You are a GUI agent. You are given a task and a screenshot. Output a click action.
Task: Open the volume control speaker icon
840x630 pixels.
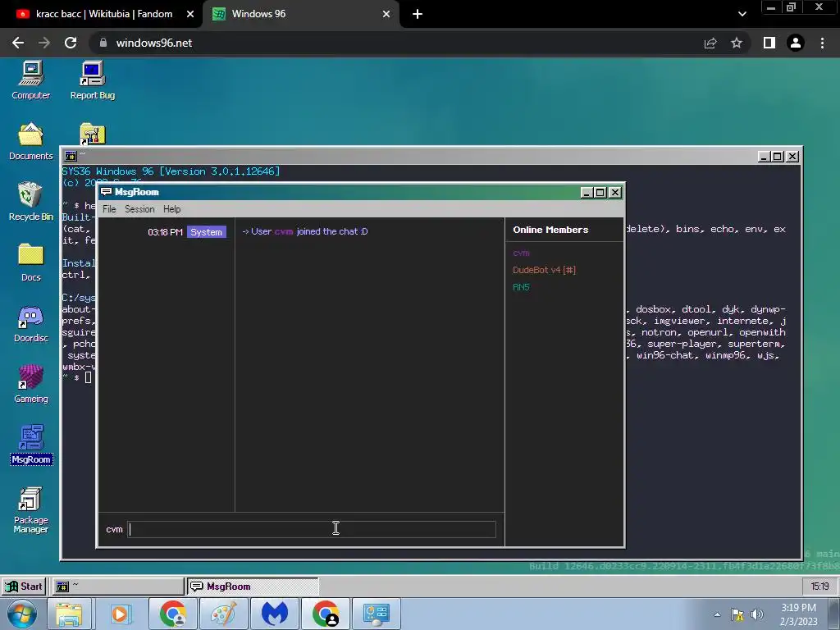click(757, 614)
